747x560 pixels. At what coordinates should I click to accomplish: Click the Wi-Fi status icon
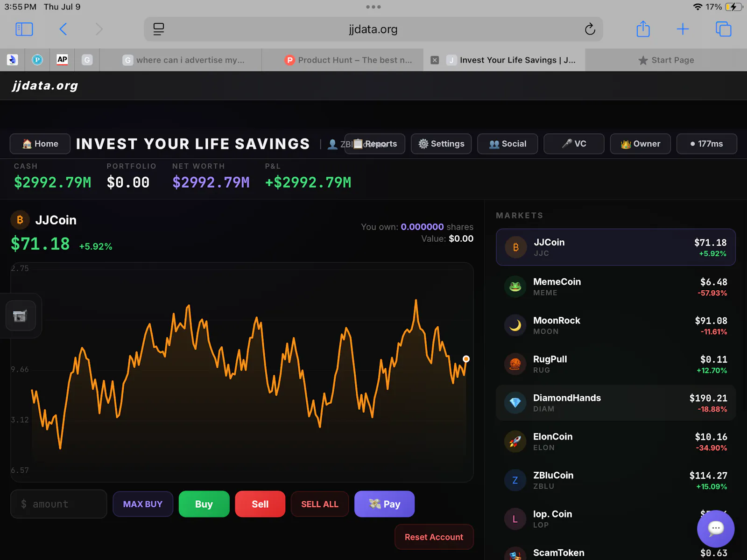(x=698, y=7)
